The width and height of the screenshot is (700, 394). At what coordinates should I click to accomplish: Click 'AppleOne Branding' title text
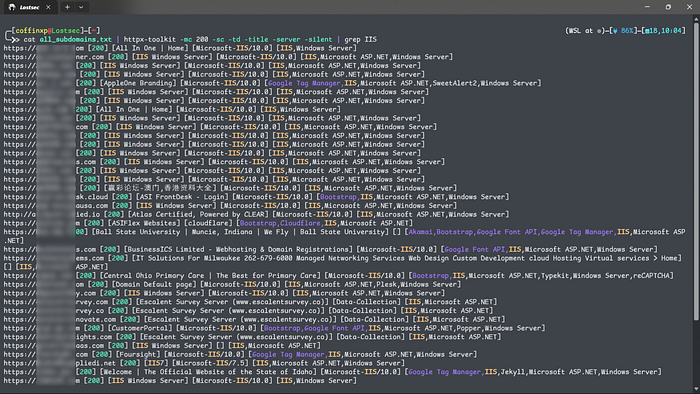[x=138, y=83]
